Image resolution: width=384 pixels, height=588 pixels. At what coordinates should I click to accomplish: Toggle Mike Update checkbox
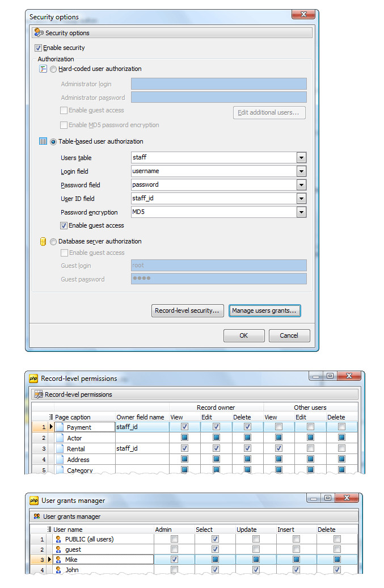256,559
